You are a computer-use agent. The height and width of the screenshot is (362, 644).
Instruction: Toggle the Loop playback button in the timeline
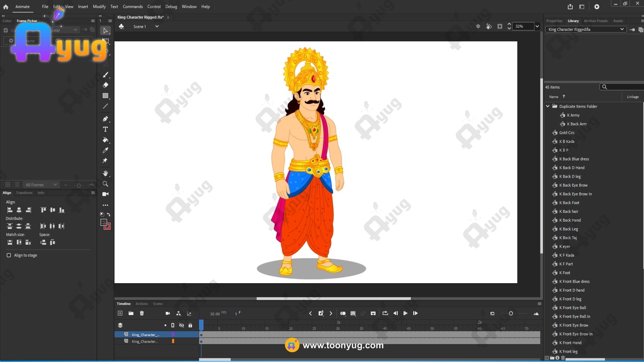tap(385, 313)
